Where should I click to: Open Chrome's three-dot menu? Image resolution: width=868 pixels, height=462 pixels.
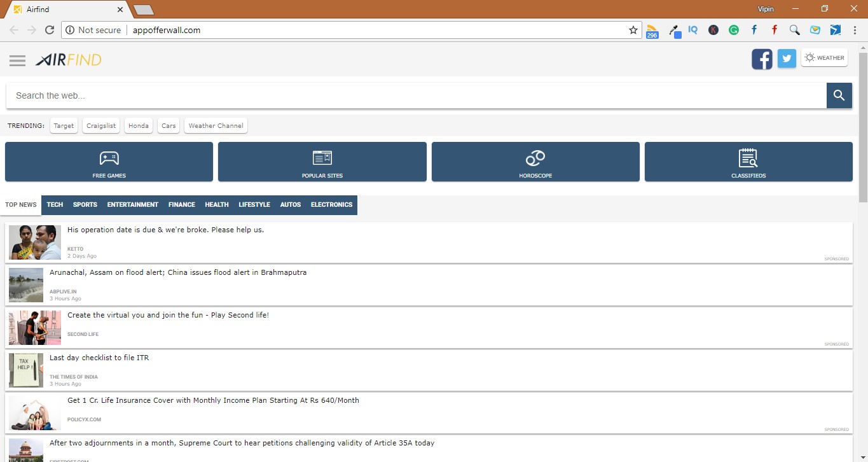click(855, 30)
